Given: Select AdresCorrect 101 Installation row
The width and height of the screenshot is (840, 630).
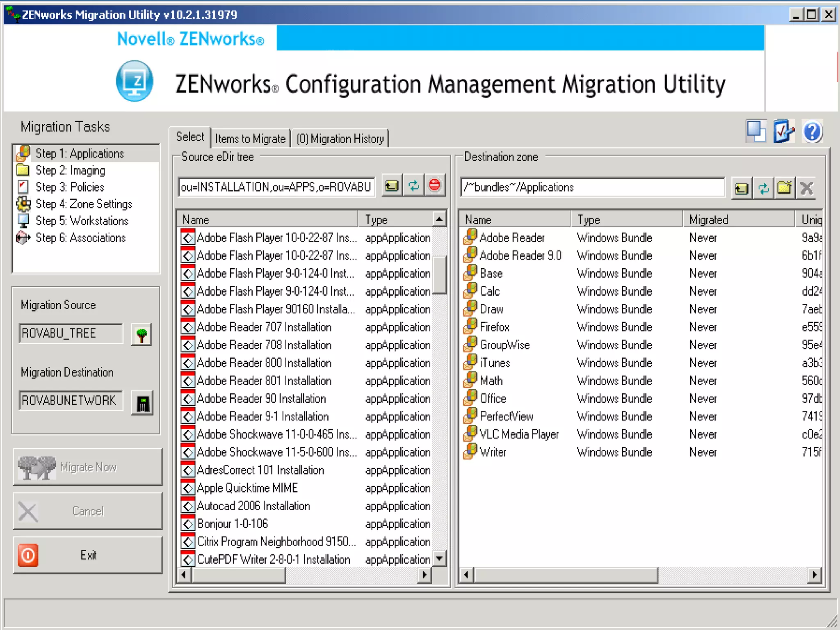Looking at the screenshot, I should pos(306,470).
